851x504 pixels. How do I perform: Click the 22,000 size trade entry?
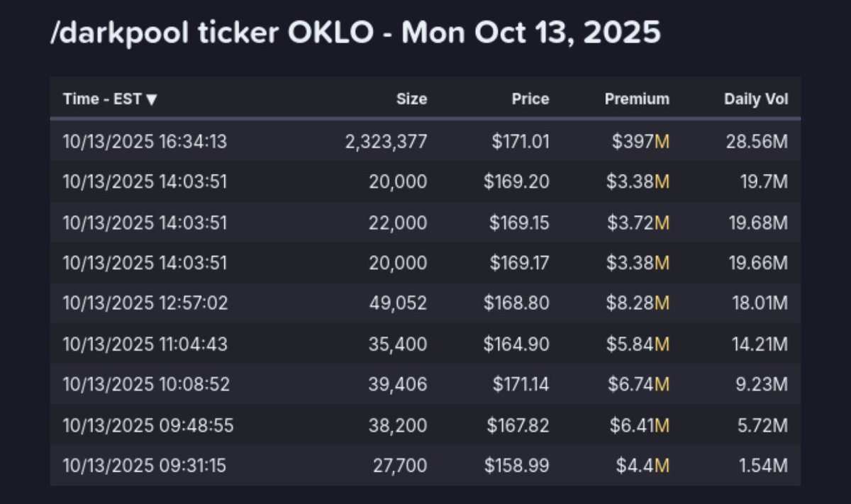point(397,223)
